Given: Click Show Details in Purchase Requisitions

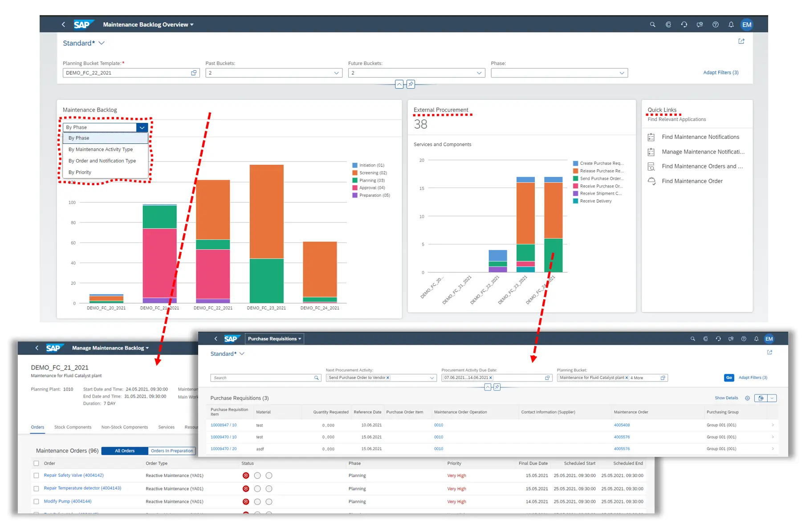Looking at the screenshot, I should pos(726,398).
